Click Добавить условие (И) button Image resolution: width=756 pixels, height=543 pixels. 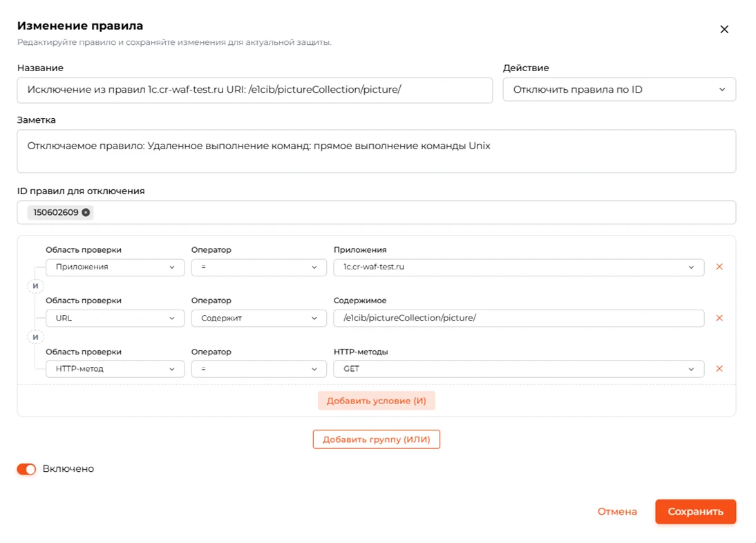pos(376,401)
